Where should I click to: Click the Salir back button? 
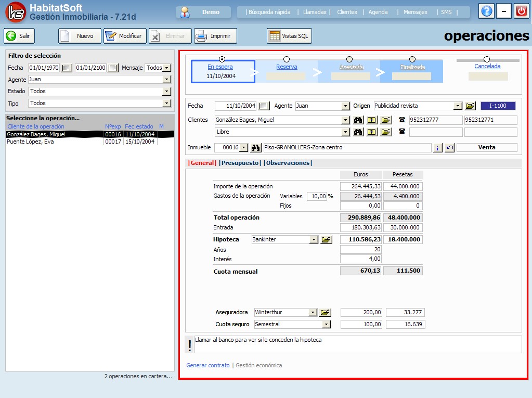click(19, 36)
